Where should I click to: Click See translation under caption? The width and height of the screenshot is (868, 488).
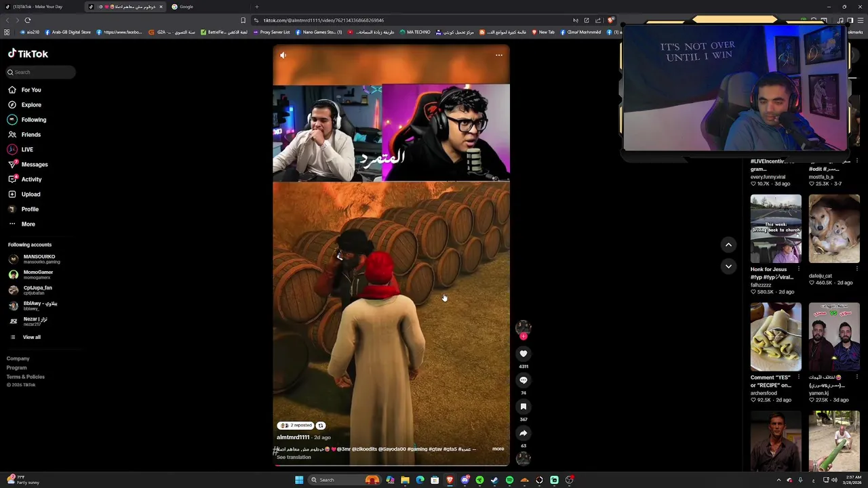(x=294, y=457)
